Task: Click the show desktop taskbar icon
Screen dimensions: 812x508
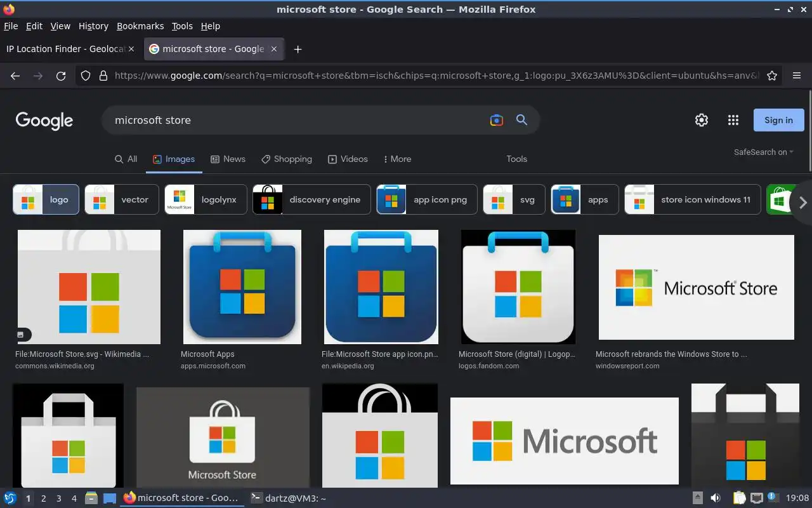Action: pyautogui.click(x=110, y=498)
